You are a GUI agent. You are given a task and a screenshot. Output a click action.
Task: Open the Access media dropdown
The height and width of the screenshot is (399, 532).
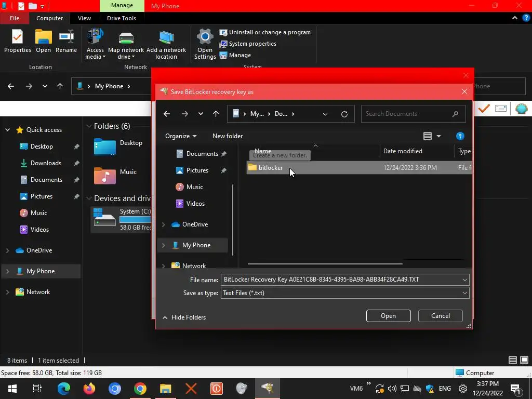point(95,44)
